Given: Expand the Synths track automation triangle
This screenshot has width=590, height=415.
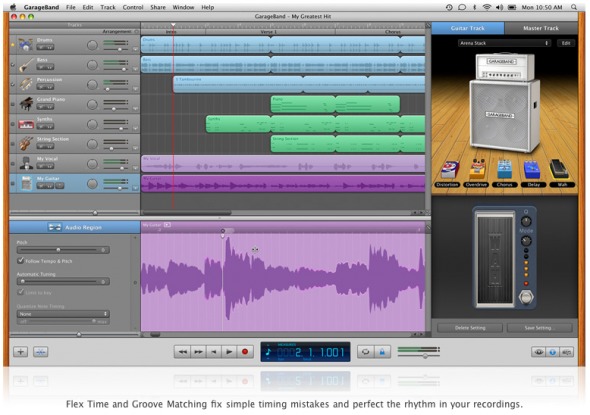Looking at the screenshot, I should pyautogui.click(x=135, y=128).
